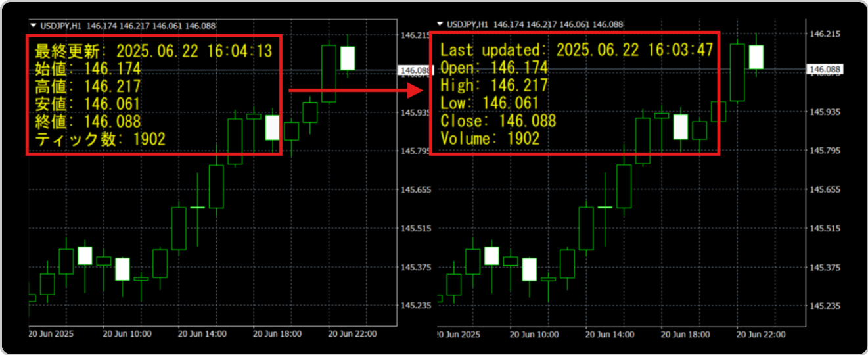Click the 145.235 price level in the English chart
Screen dimensions: 868x355
tap(825, 306)
